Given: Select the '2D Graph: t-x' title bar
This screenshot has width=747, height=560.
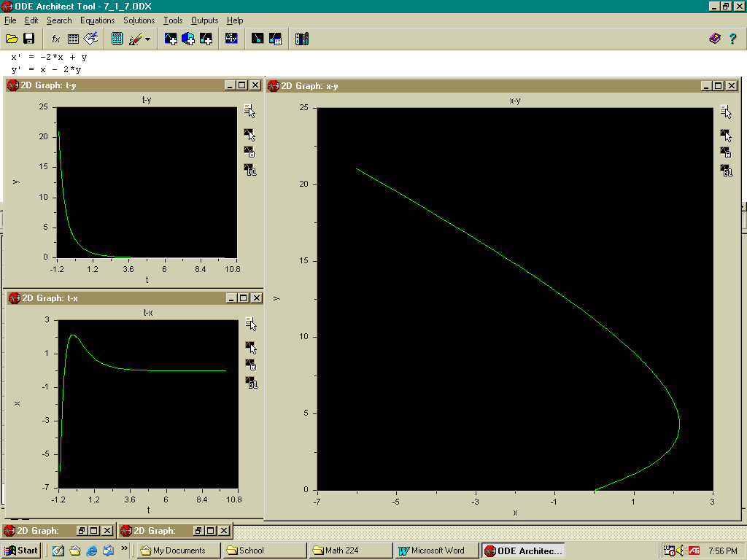Looking at the screenshot, I should pos(135,298).
